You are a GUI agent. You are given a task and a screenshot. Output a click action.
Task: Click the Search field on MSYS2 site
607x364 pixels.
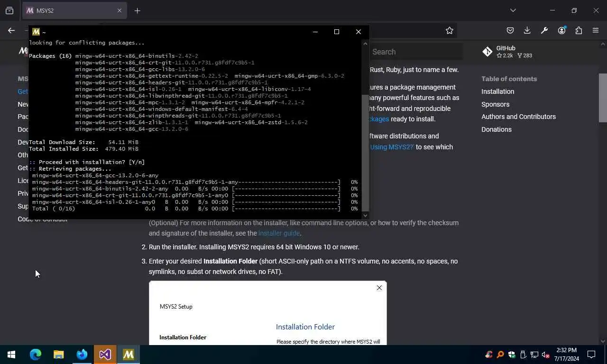pos(415,52)
